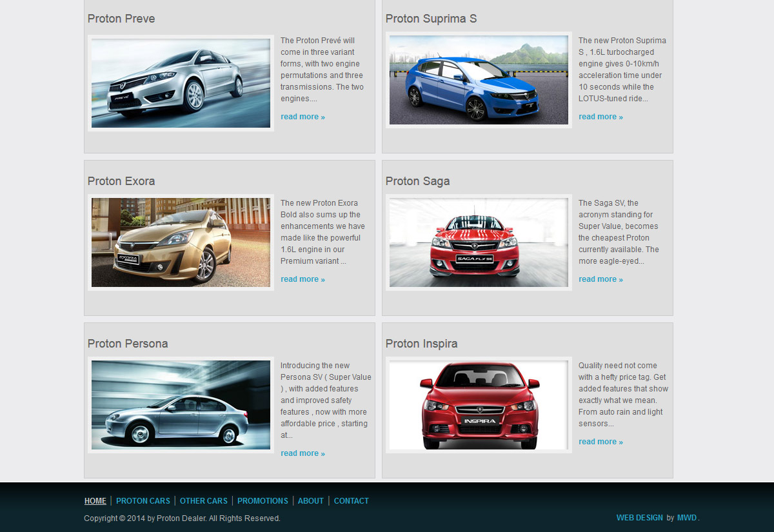This screenshot has width=774, height=532.
Task: Read more about Proton Preve
Action: tap(303, 117)
